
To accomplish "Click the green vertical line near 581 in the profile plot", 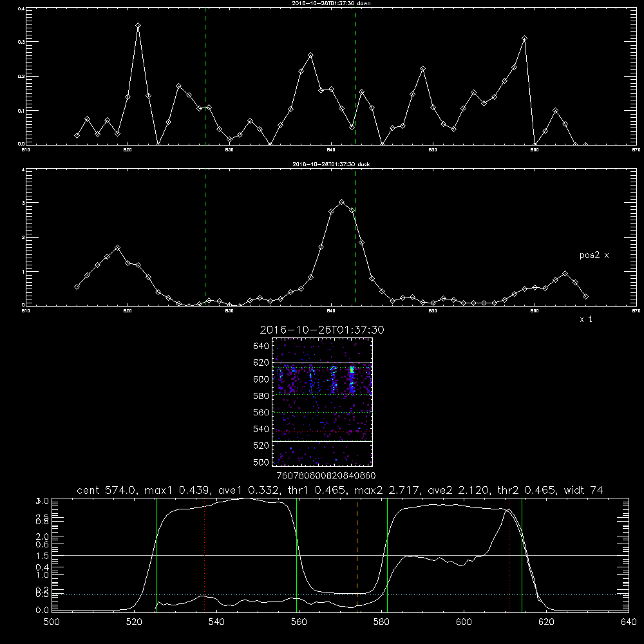I will tap(387, 554).
